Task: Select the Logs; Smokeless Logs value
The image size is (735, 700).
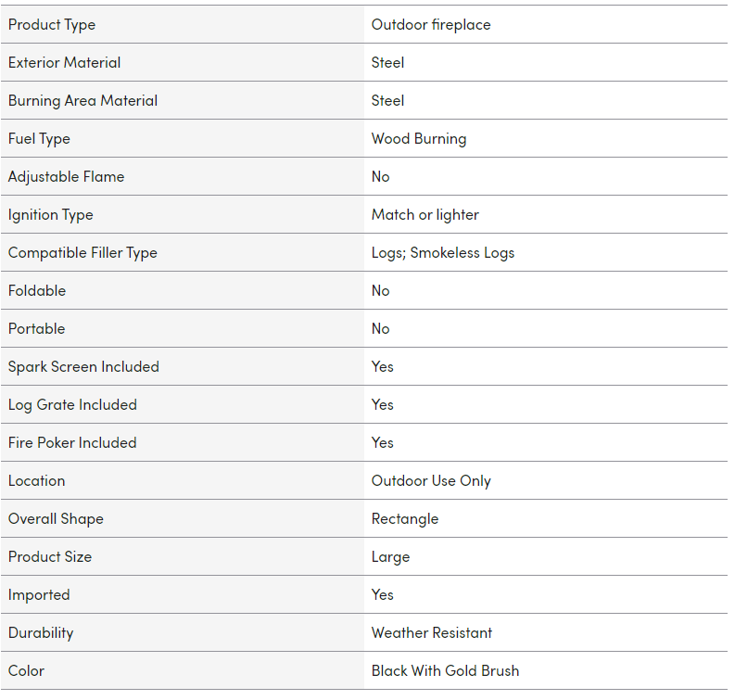Action: [x=443, y=253]
